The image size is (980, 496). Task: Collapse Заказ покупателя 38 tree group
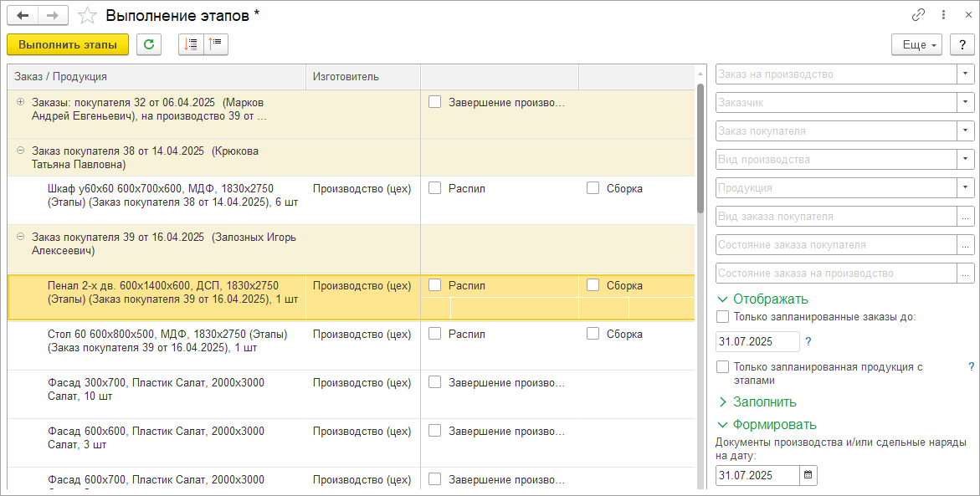click(x=20, y=151)
